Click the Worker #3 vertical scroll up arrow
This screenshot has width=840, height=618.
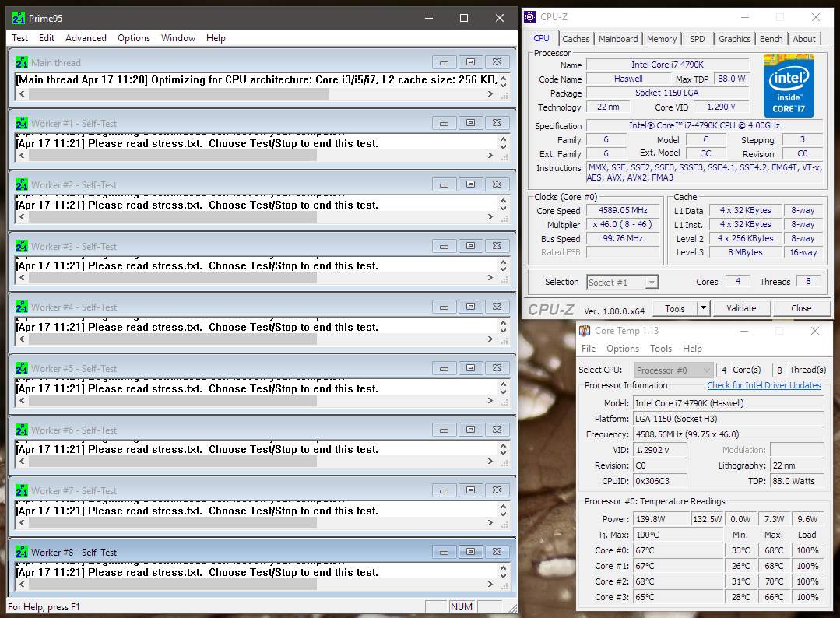tap(503, 262)
